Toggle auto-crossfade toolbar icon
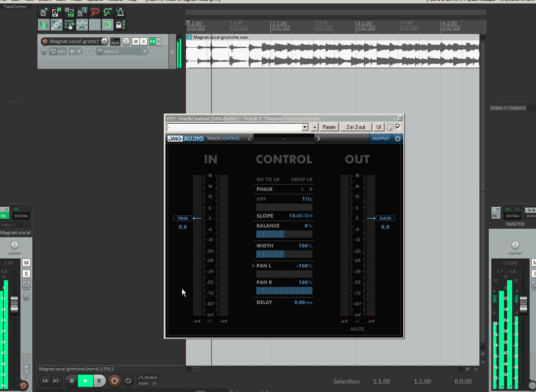536x392 pixels. click(x=44, y=25)
